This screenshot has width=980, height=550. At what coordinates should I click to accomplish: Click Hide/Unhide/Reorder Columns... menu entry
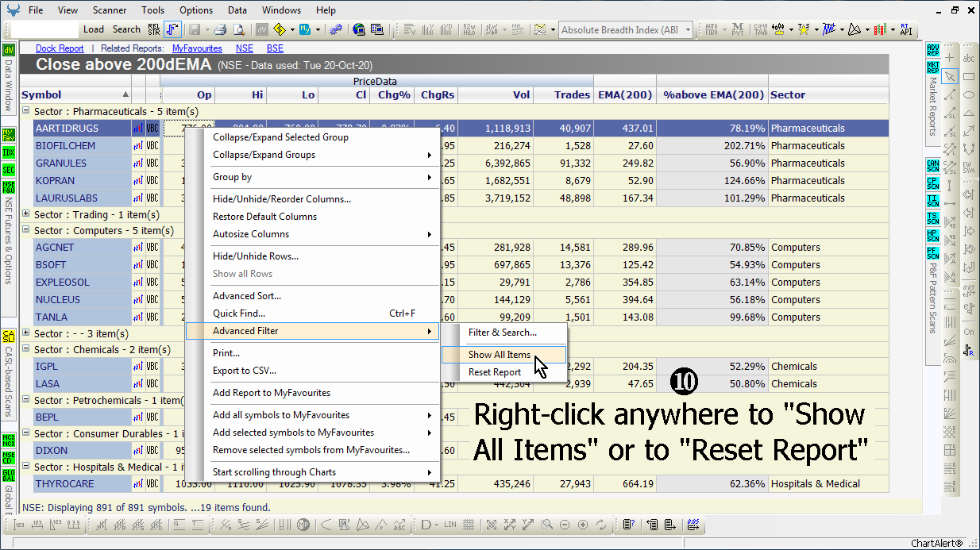point(312,199)
